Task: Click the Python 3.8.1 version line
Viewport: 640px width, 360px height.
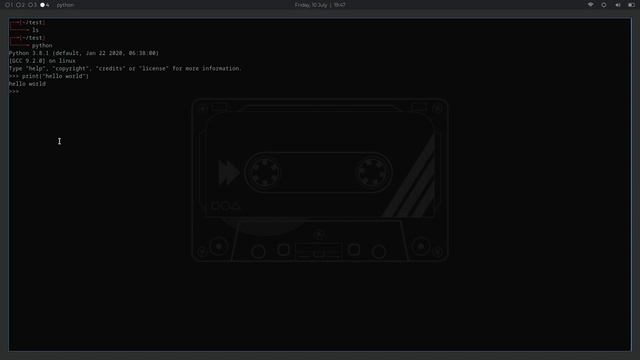Action: pyautogui.click(x=84, y=53)
